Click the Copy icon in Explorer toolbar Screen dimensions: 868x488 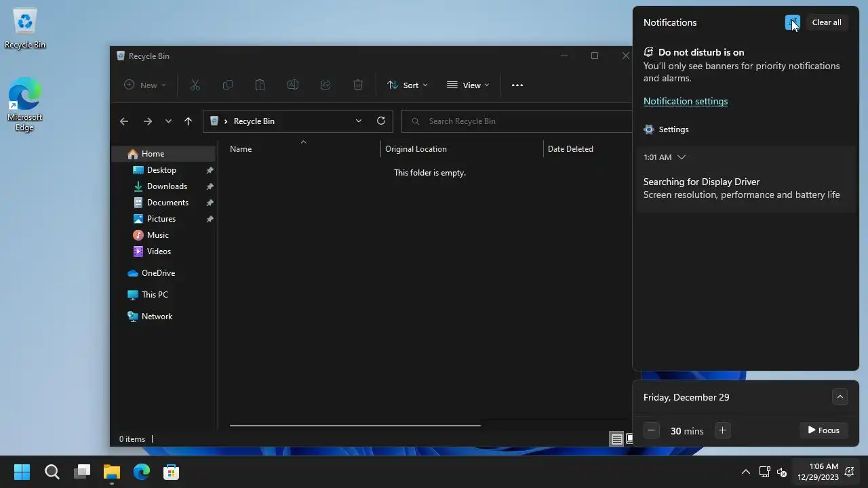pyautogui.click(x=228, y=85)
